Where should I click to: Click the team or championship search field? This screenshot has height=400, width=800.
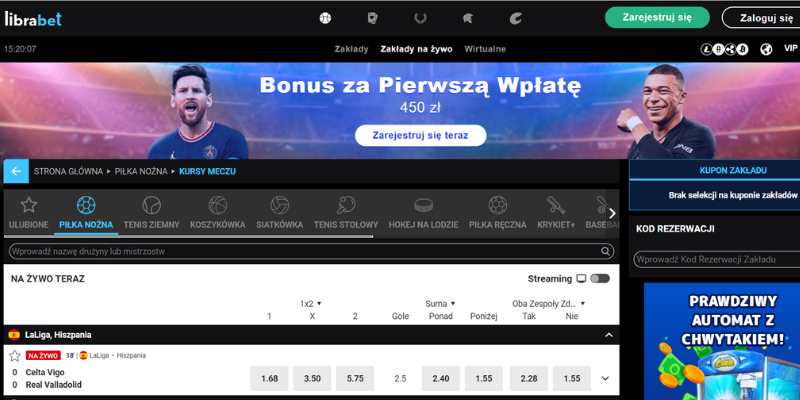point(312,251)
